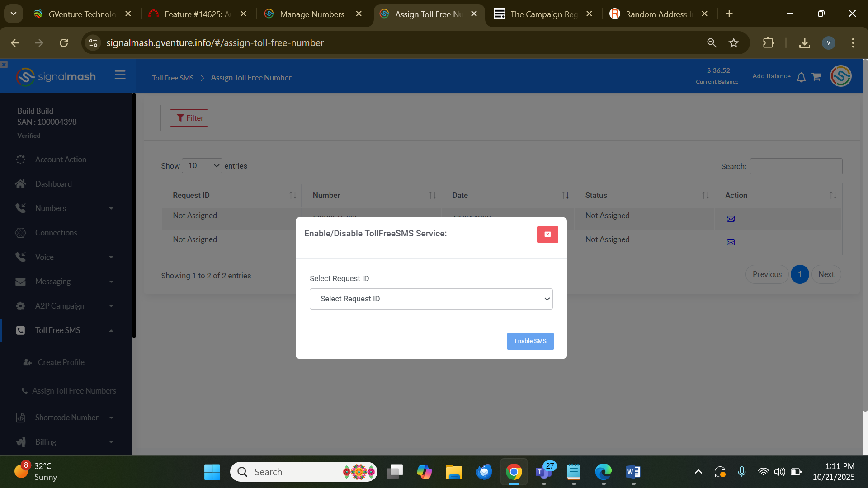Click the Filter button
The image size is (868, 488).
189,118
